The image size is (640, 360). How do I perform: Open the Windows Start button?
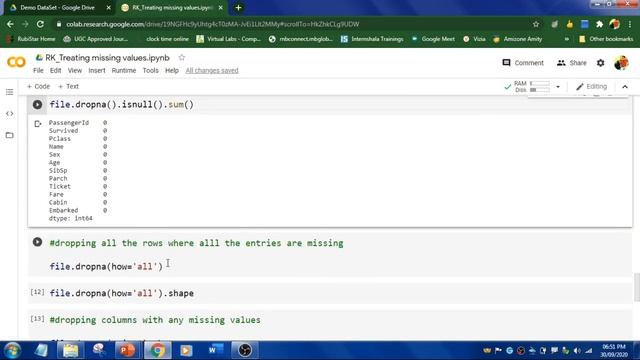[12, 350]
